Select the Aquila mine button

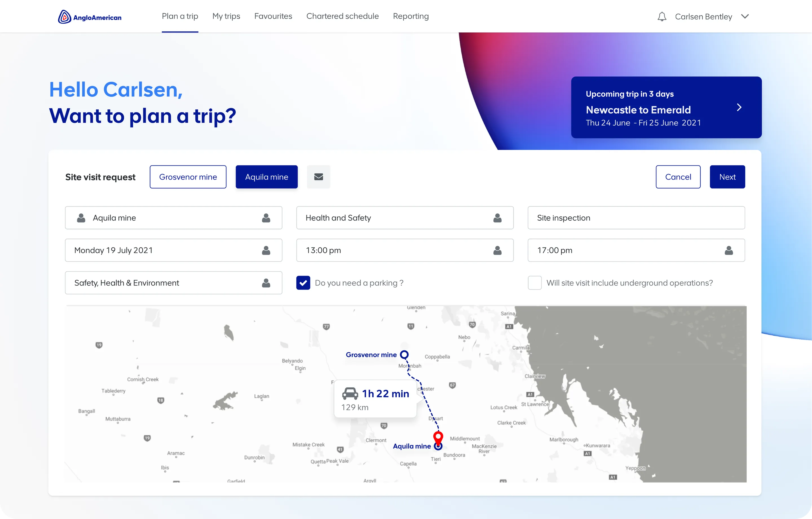(266, 177)
